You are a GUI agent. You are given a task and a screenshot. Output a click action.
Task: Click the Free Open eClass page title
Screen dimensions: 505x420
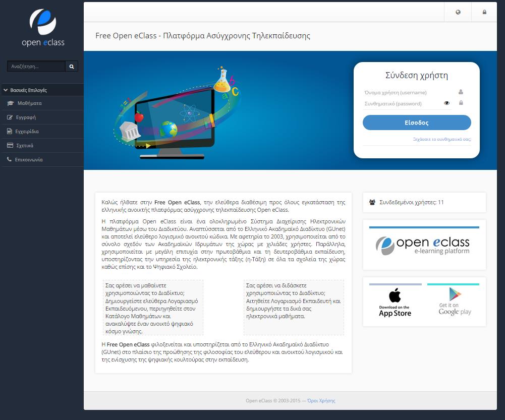click(203, 36)
